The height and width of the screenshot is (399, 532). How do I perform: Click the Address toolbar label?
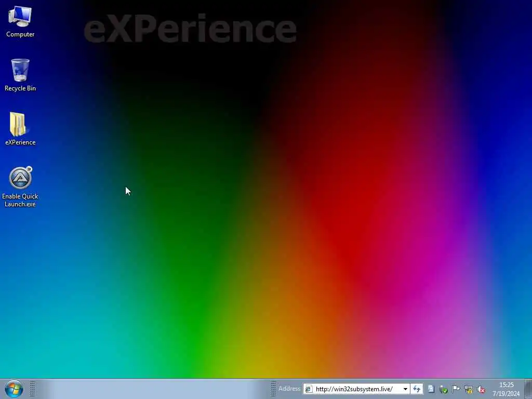[x=289, y=389]
